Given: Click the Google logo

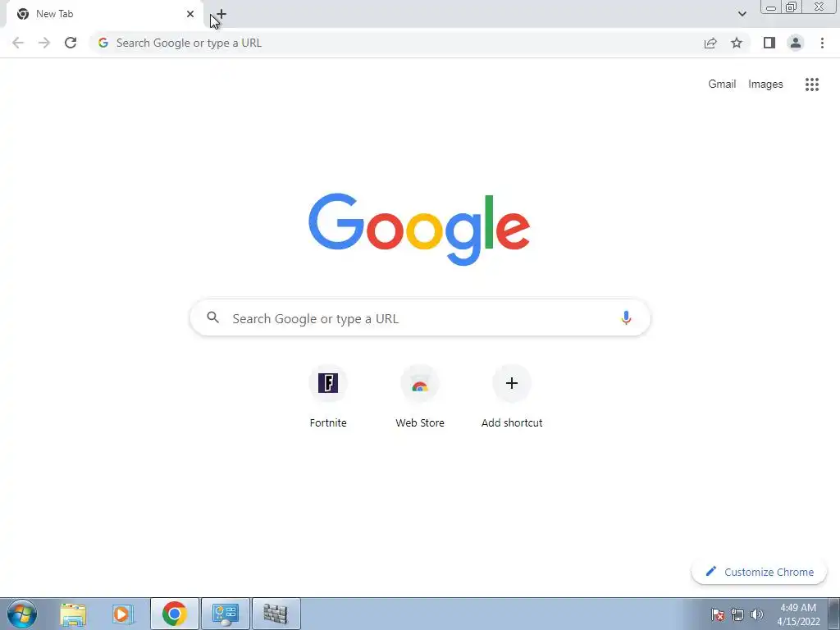Looking at the screenshot, I should tap(419, 230).
